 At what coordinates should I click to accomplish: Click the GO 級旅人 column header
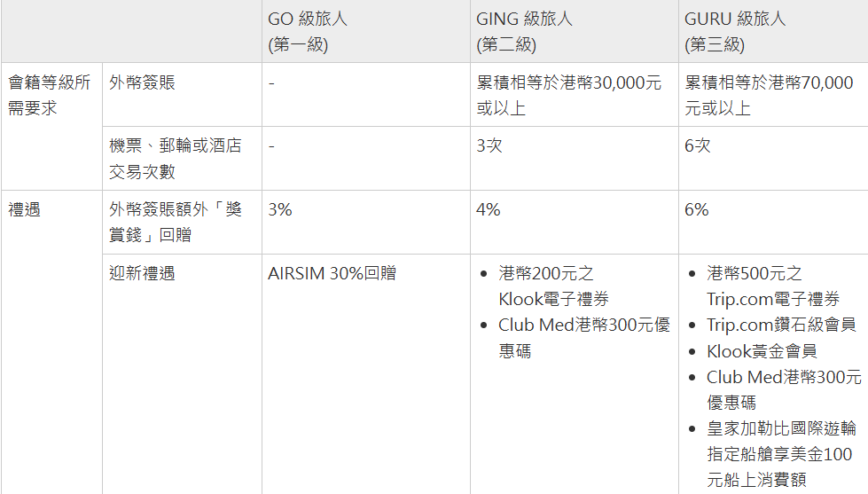tap(366, 31)
